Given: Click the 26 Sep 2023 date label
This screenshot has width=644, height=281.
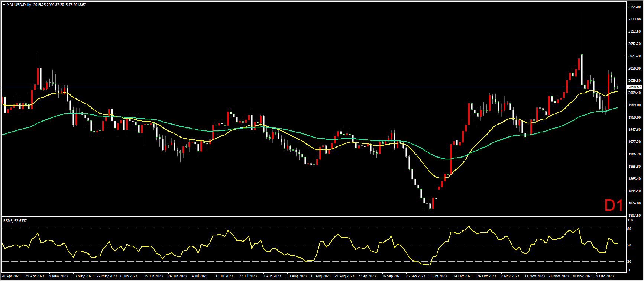Looking at the screenshot, I should pos(415,277).
